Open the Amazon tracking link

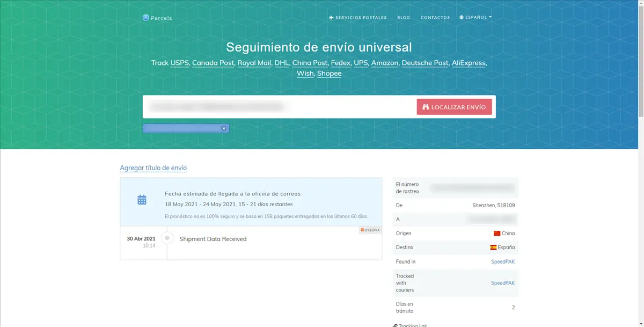coord(385,63)
